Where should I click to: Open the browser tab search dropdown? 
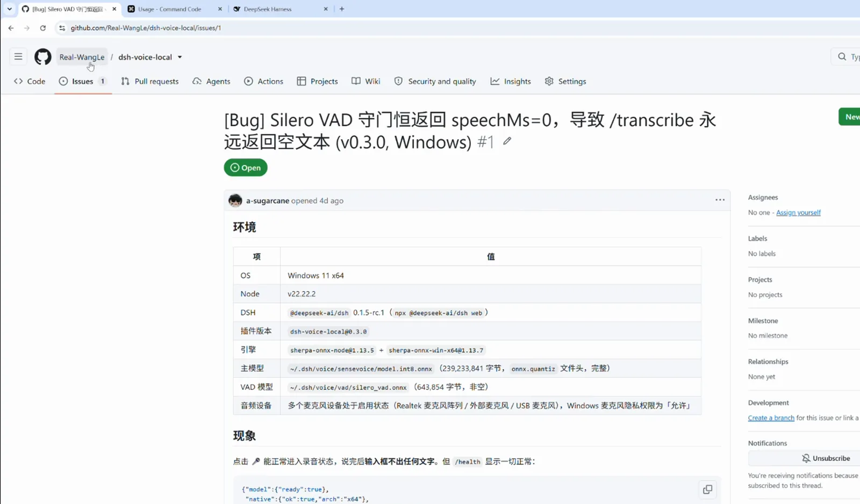click(9, 9)
